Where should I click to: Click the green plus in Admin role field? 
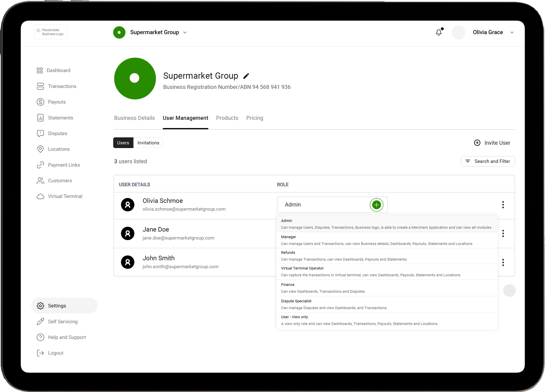pyautogui.click(x=376, y=205)
